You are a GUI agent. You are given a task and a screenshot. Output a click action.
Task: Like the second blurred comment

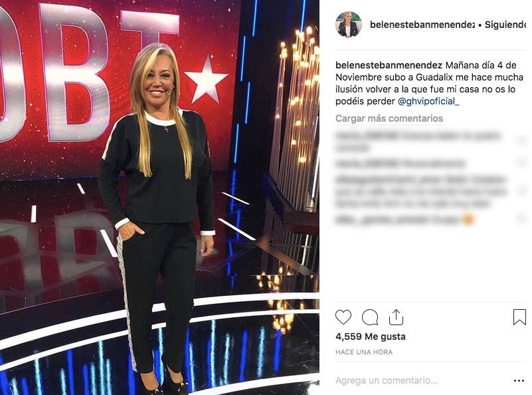[521, 164]
